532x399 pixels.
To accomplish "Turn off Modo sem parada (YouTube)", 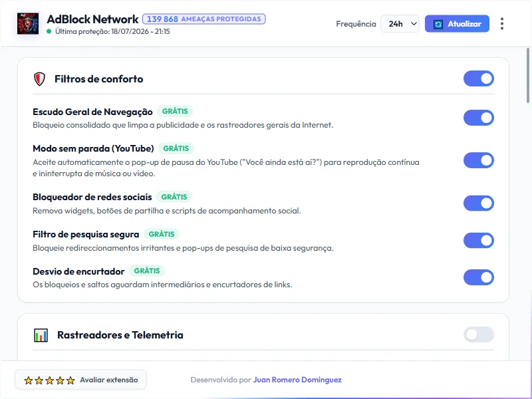I will coord(478,160).
